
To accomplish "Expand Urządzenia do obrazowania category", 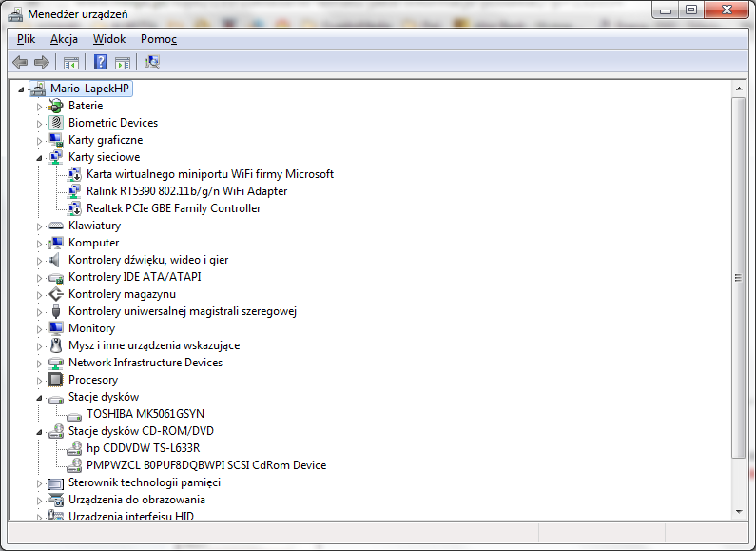I will 39,501.
